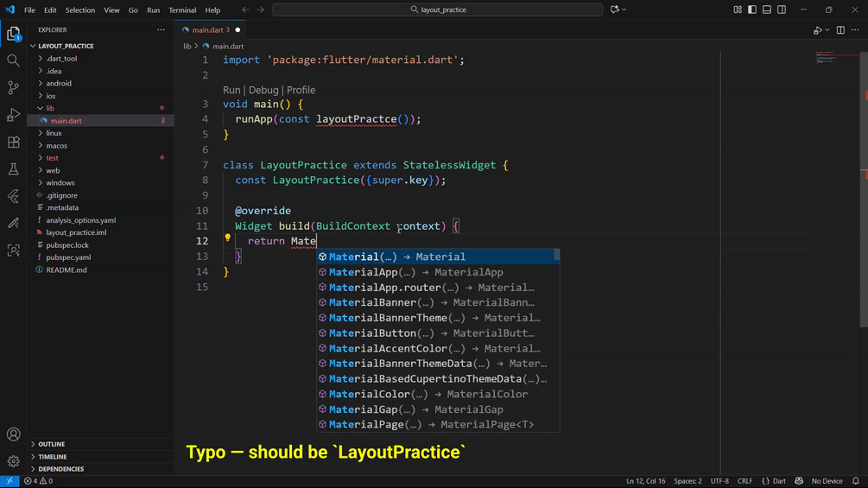This screenshot has height=488, width=868.
Task: Click the Copilot status icon in status bar
Action: 799,481
